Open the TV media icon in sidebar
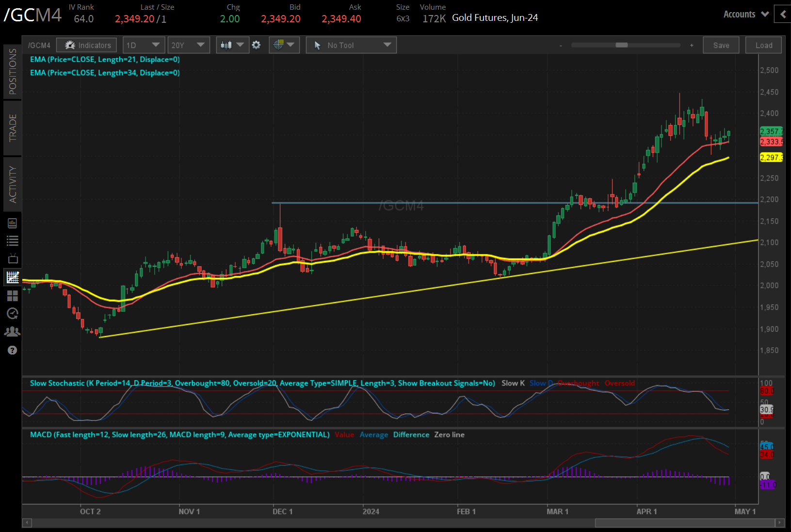791x532 pixels. [x=12, y=258]
